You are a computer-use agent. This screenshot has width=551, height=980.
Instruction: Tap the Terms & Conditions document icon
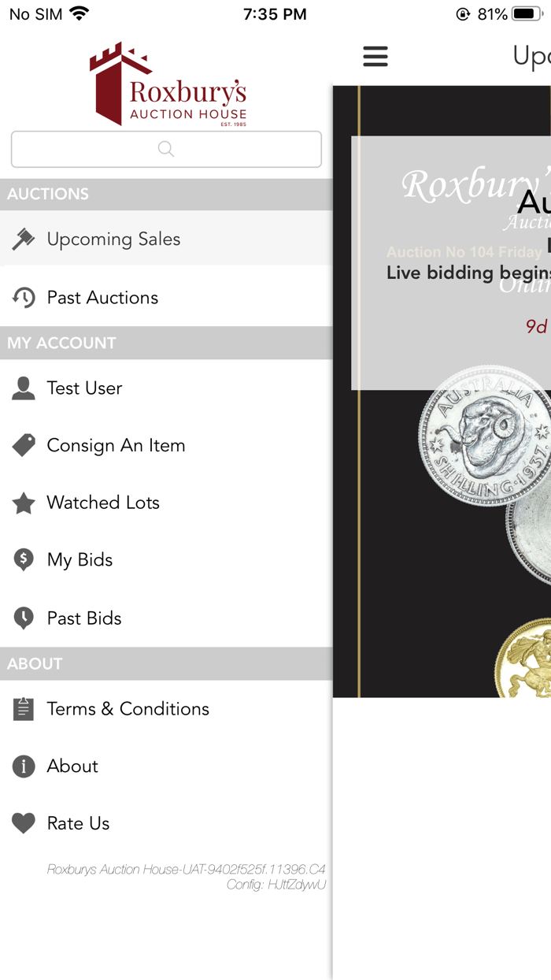point(24,708)
